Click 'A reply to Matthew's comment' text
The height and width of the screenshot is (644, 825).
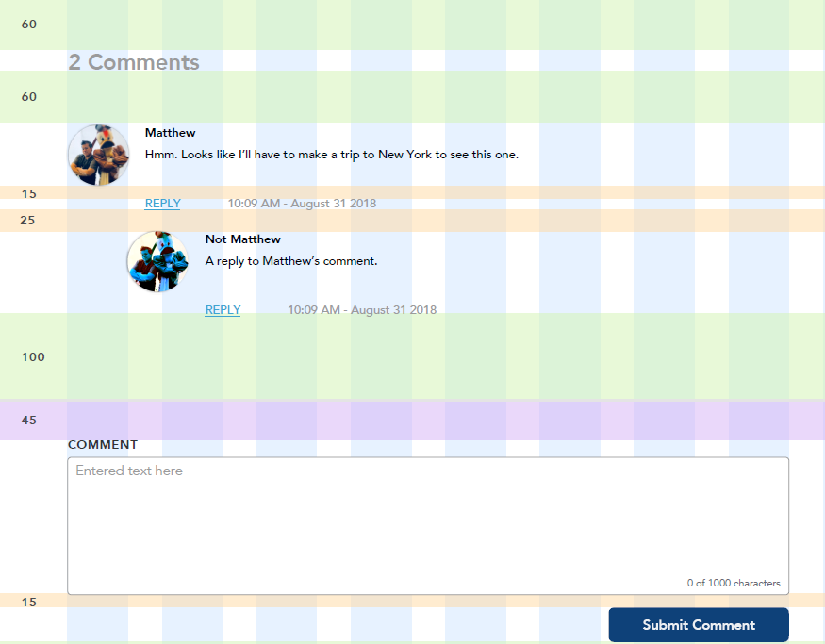(x=291, y=261)
